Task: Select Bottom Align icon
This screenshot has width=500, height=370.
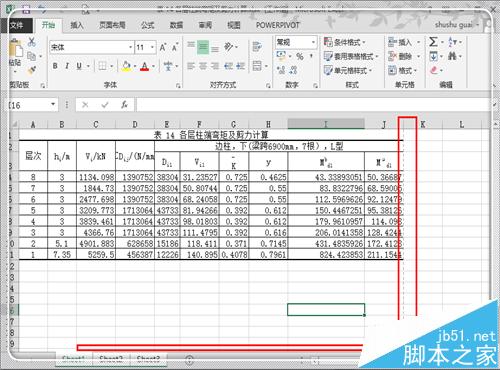Action: click(215, 49)
